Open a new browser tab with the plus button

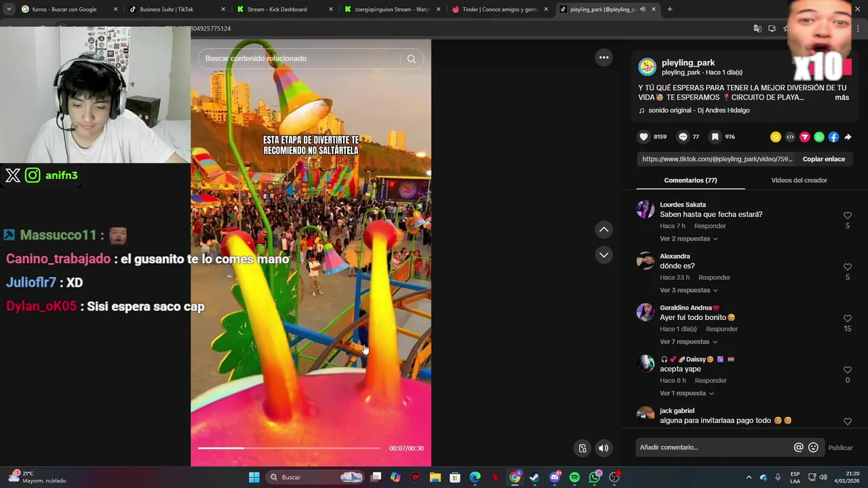tap(670, 9)
